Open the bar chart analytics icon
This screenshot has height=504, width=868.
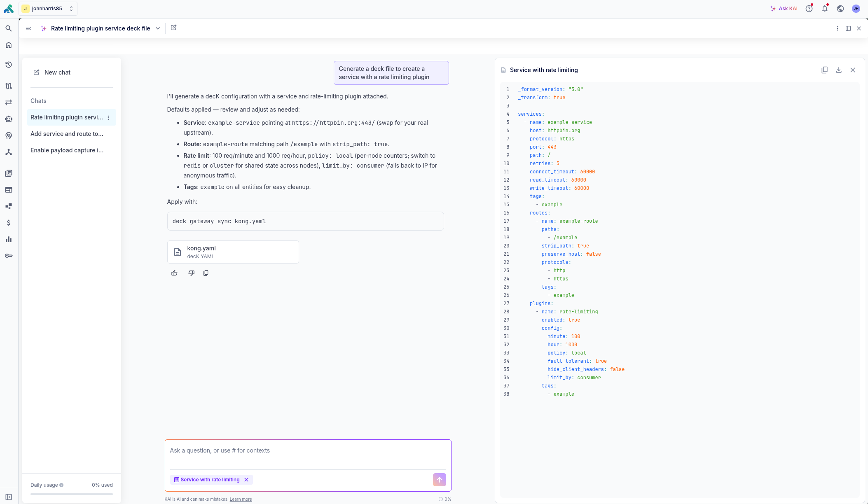click(8, 239)
